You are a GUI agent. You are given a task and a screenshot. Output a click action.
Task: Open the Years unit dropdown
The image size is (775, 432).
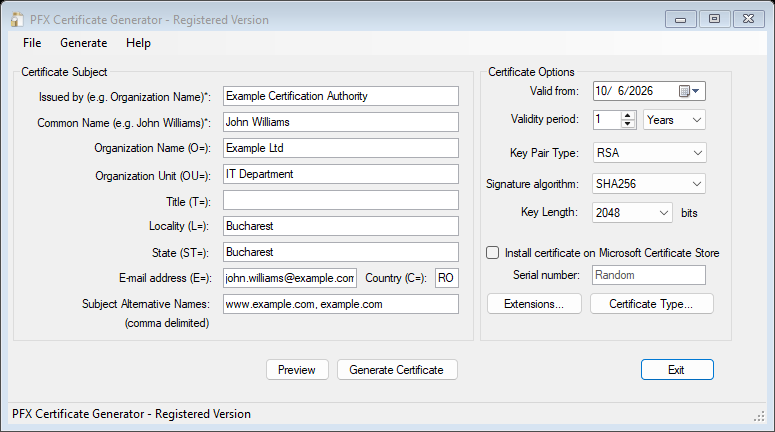click(x=674, y=120)
